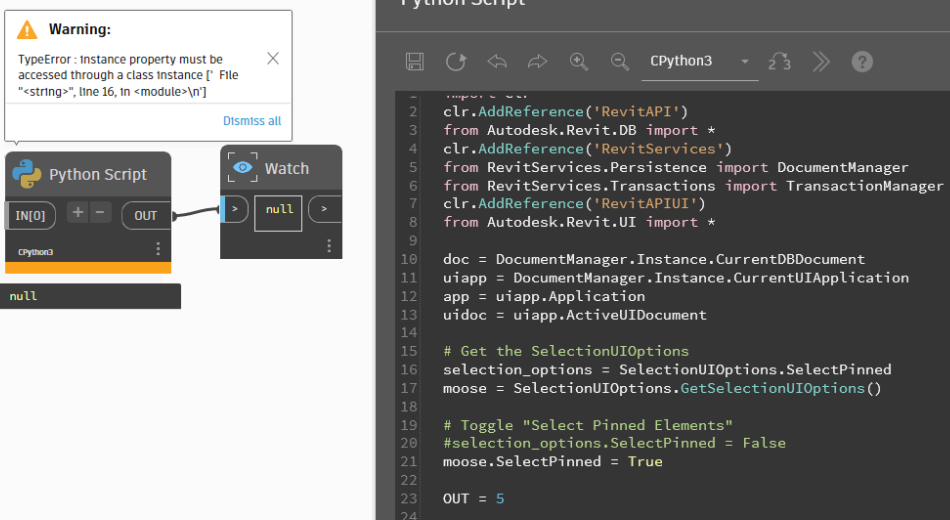Remove an input port with the minus button
The width and height of the screenshot is (950, 520).
click(x=100, y=212)
